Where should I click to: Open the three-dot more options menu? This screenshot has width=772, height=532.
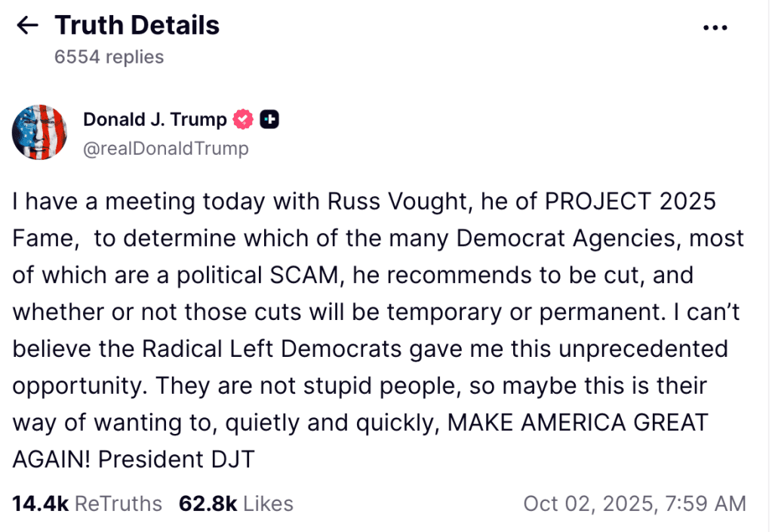coord(714,28)
